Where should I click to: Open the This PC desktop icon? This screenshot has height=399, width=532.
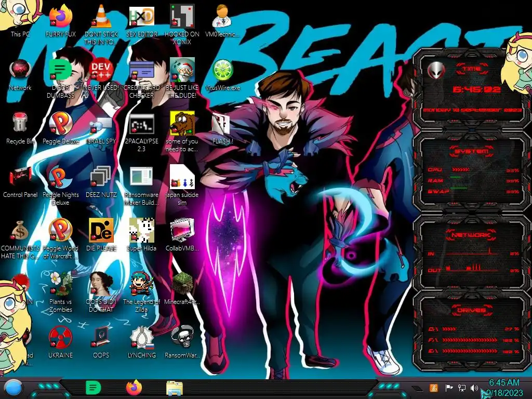coord(20,19)
